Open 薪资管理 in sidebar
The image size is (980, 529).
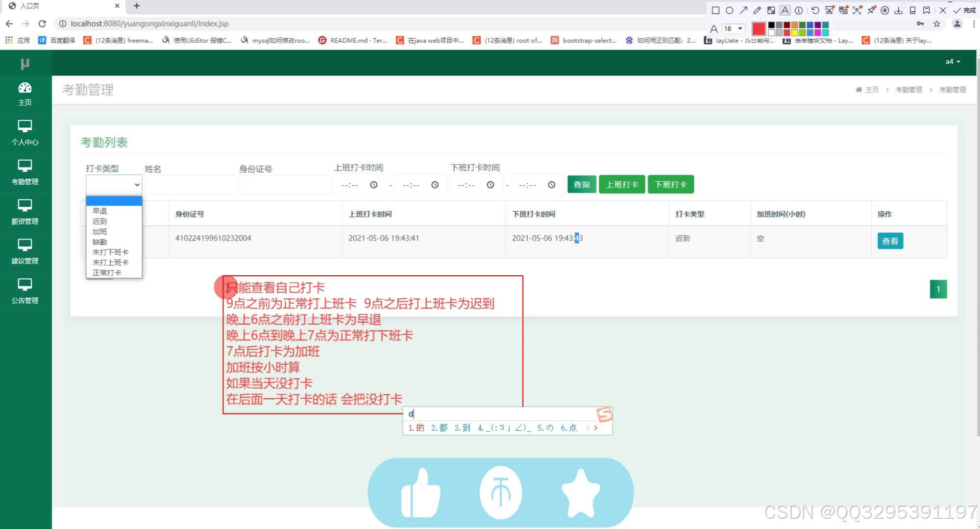tap(25, 212)
